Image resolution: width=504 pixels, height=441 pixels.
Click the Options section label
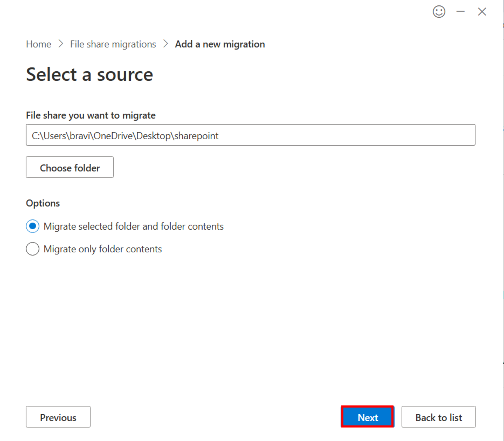[x=43, y=203]
